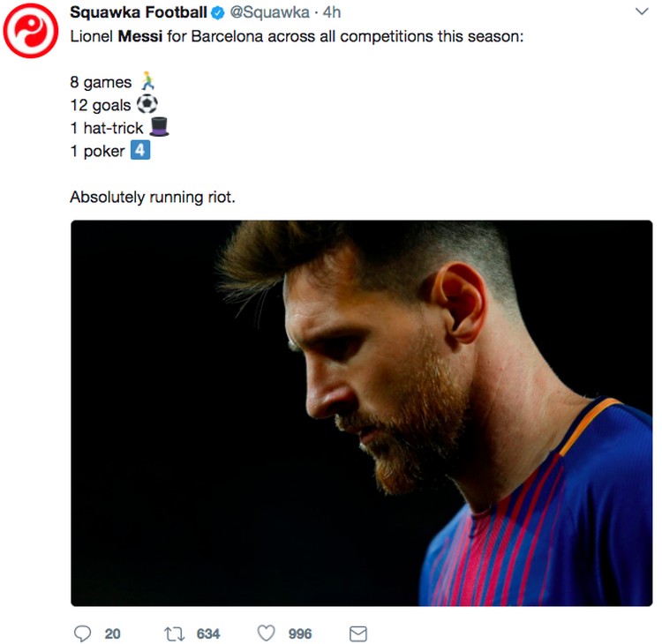Click the blue number 4 emoji
Screen dimensions: 662x644
point(140,150)
